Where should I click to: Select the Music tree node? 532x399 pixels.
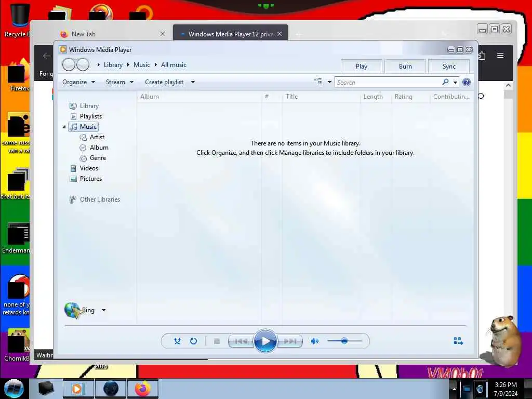point(83,127)
